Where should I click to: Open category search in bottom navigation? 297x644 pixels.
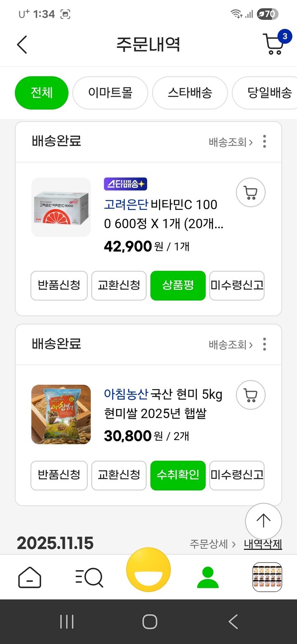[89, 577]
